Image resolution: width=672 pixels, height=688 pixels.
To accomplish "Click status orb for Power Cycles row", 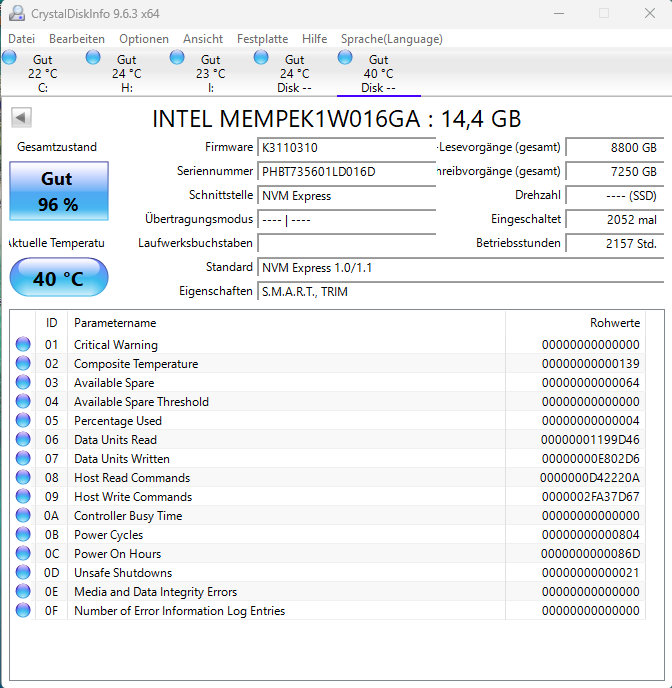I will 23,534.
